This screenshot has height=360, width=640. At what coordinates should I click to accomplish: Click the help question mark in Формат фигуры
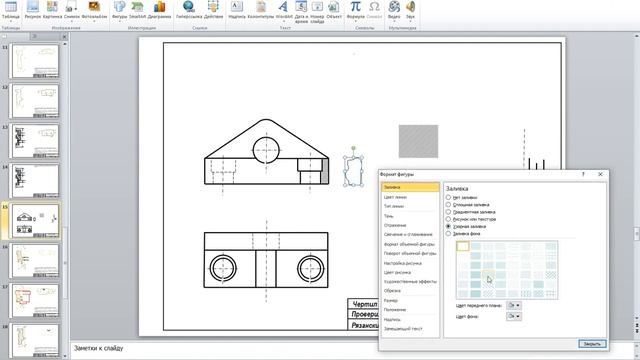(583, 174)
